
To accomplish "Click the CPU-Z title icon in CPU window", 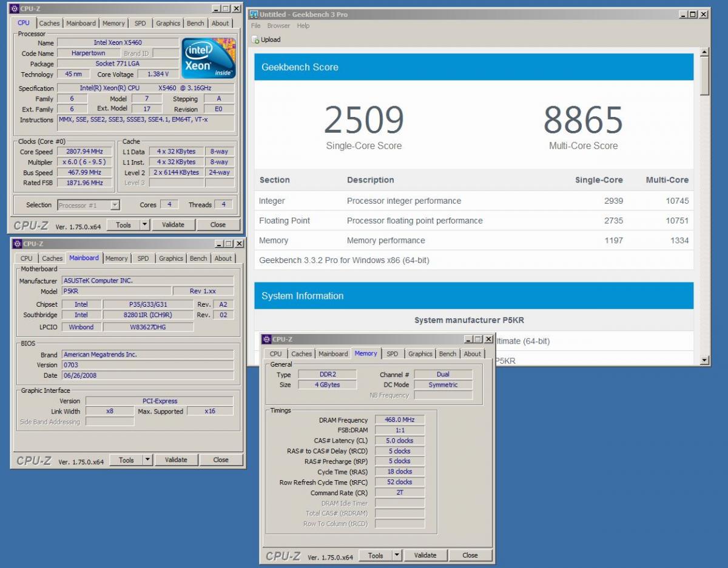I will [x=15, y=9].
